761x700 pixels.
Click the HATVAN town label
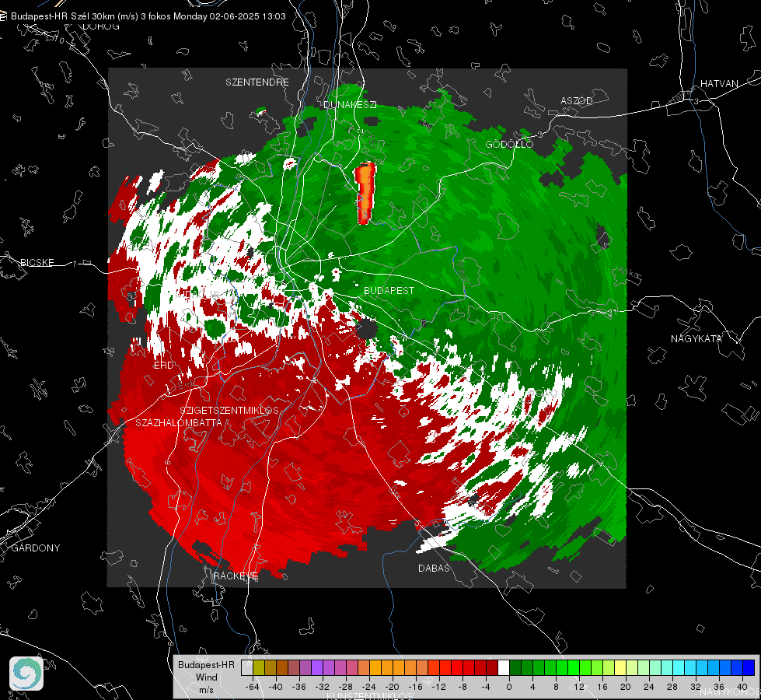[719, 83]
